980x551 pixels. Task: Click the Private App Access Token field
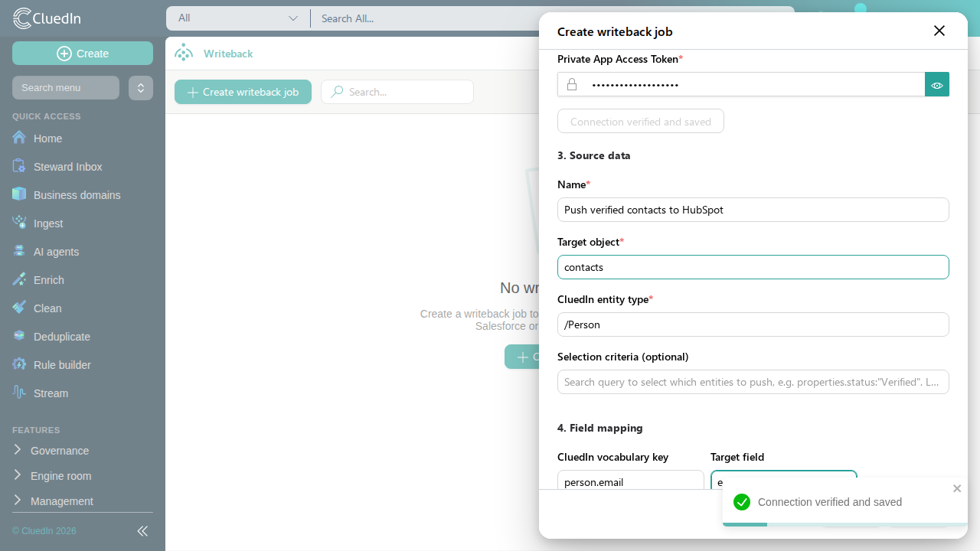tap(741, 84)
